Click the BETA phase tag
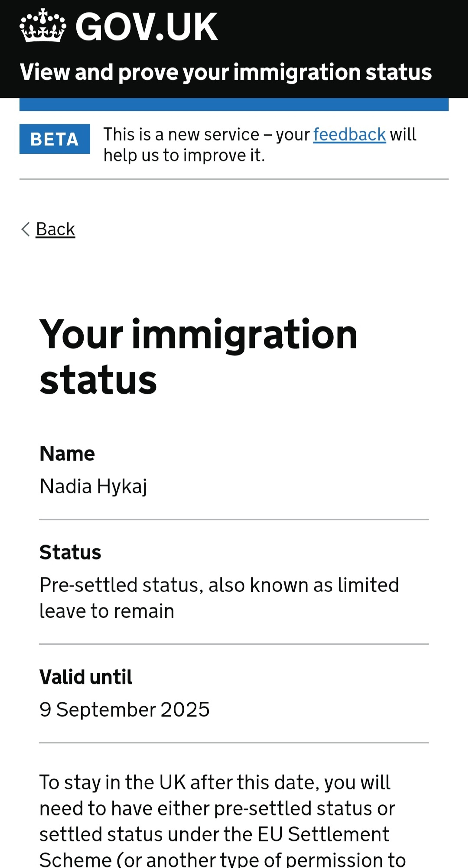Viewport: 468px width, 868px height. (x=55, y=139)
